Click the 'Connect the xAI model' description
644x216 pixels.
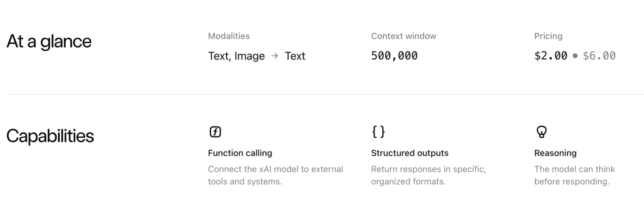(275, 175)
